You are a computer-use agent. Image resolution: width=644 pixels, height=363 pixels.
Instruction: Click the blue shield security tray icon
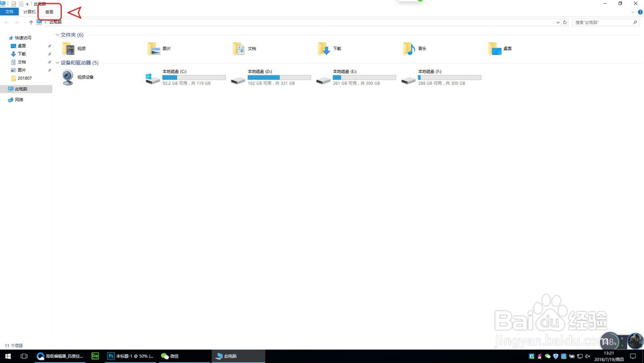coord(556,356)
